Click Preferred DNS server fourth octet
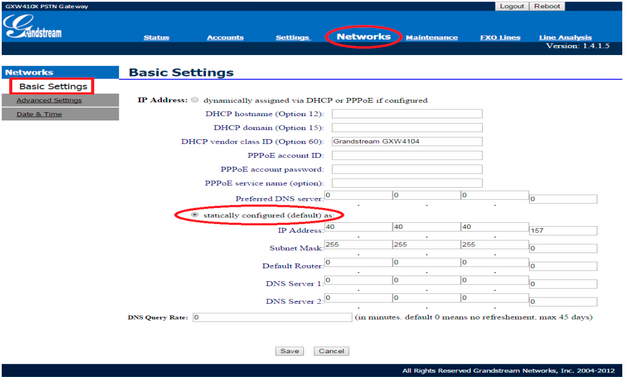The height and width of the screenshot is (377, 625). [563, 199]
